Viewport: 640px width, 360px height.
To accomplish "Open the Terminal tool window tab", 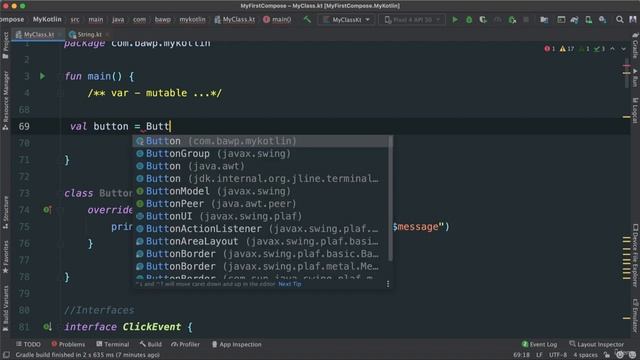I will coord(113,344).
